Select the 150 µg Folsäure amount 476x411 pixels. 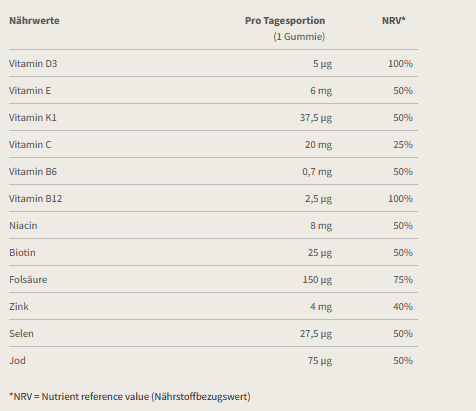pos(317,280)
